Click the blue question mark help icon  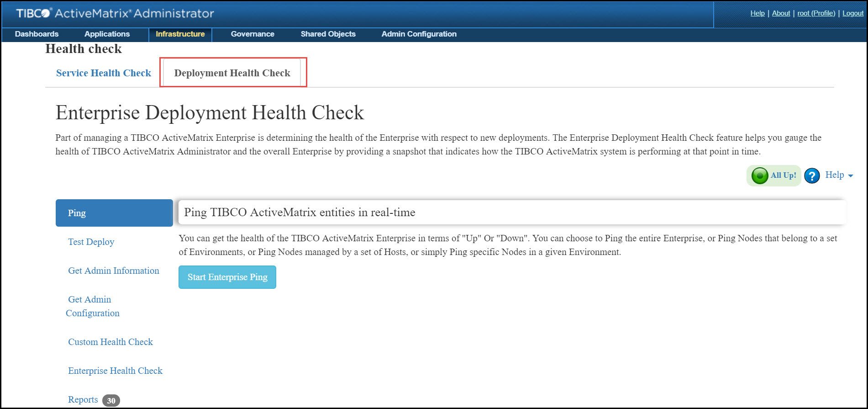(812, 175)
